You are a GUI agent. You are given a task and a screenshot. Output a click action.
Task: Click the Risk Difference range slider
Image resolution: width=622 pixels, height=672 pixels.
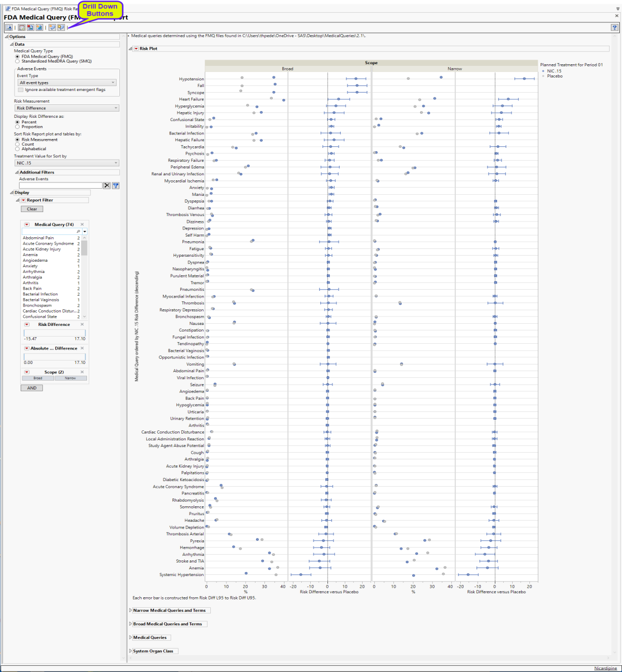pos(54,332)
